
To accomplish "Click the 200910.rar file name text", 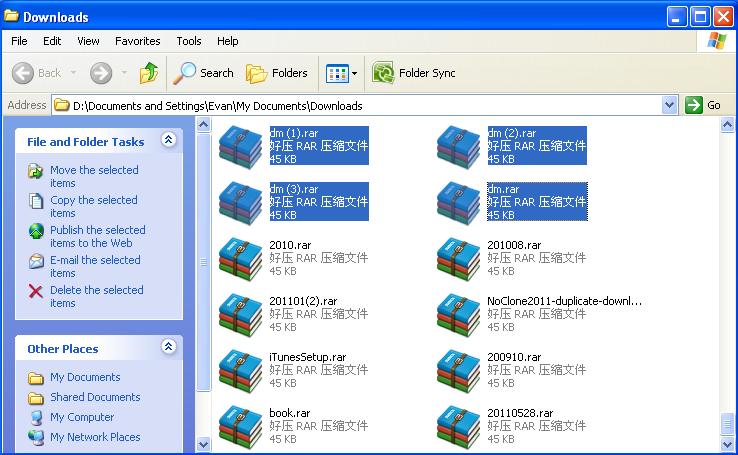I will pos(514,357).
